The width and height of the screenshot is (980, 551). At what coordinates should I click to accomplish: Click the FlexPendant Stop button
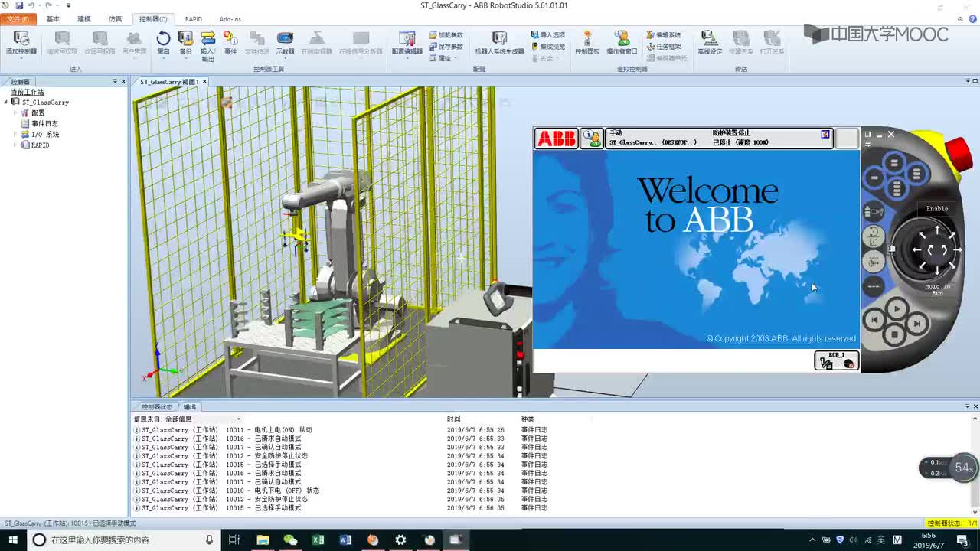pos(895,335)
